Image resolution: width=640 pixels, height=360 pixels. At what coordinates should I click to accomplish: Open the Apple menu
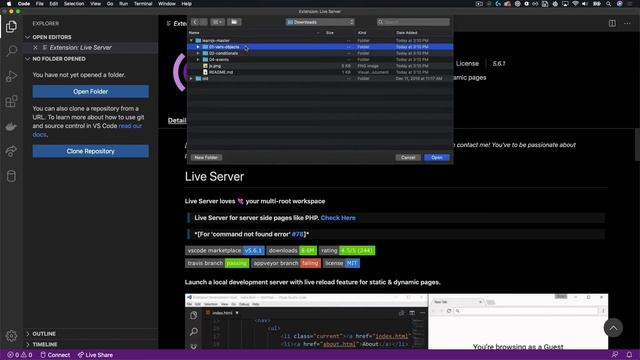(9, 4)
